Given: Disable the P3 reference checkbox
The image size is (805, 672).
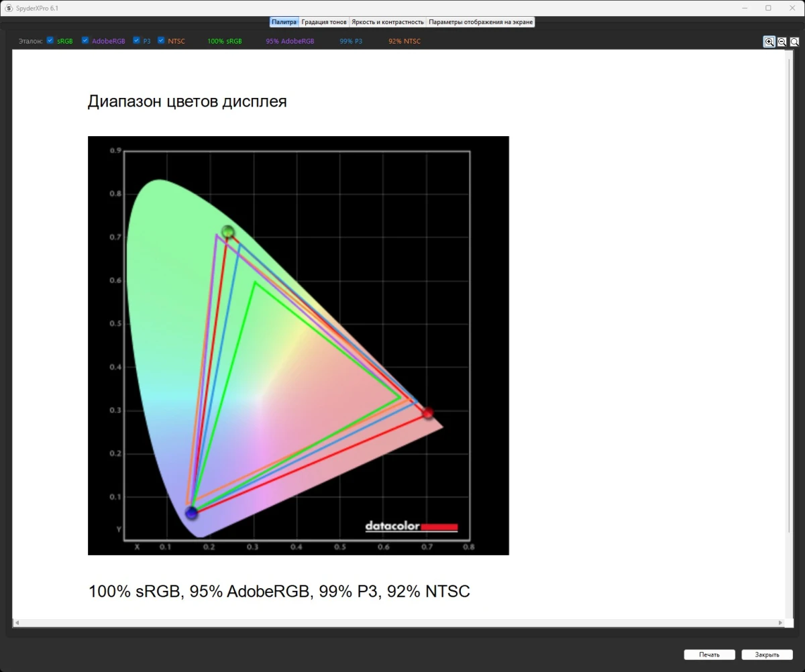Looking at the screenshot, I should pos(137,40).
